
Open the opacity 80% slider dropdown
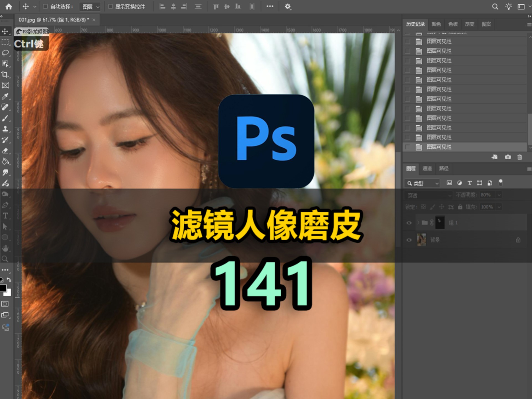[499, 195]
